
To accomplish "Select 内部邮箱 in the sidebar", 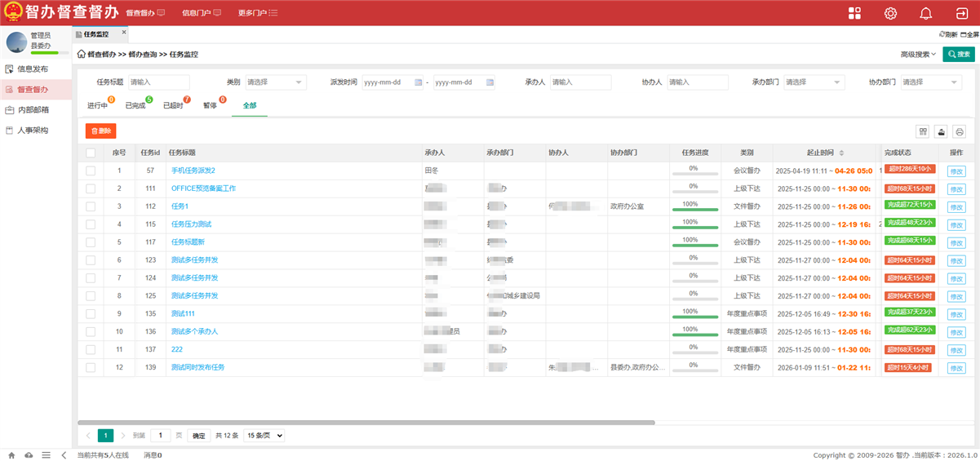I will click(33, 110).
